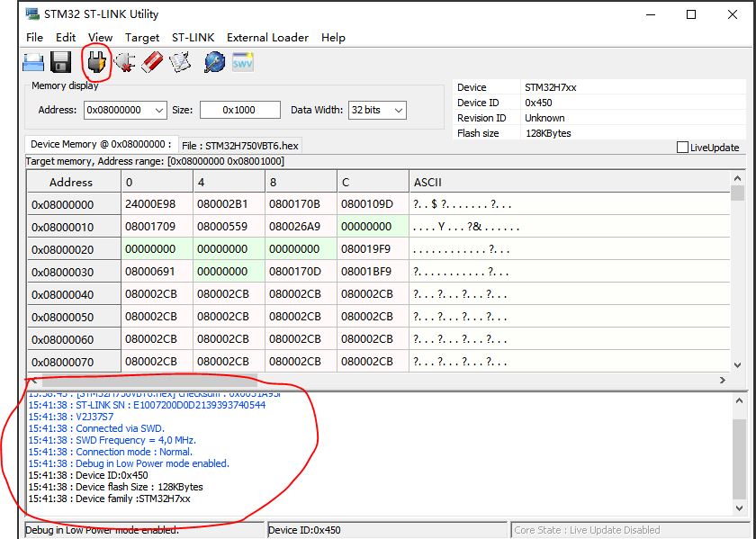Select memory cell 080026A9
756x539 pixels.
pos(301,227)
